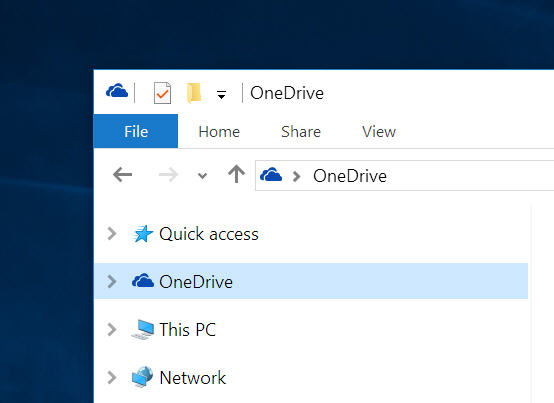The height and width of the screenshot is (403, 554).
Task: Click the New folder icon in quick access toolbar
Action: 194,93
